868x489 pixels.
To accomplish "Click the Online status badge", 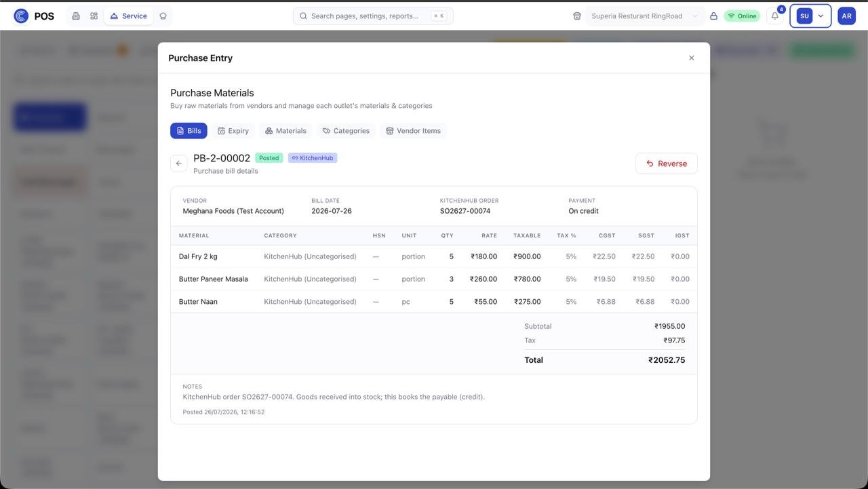I will tap(742, 16).
